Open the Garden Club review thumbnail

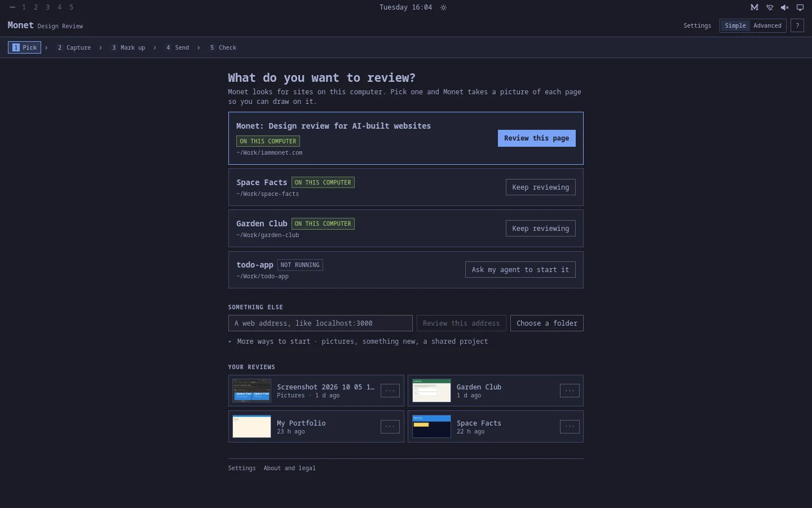point(431,391)
